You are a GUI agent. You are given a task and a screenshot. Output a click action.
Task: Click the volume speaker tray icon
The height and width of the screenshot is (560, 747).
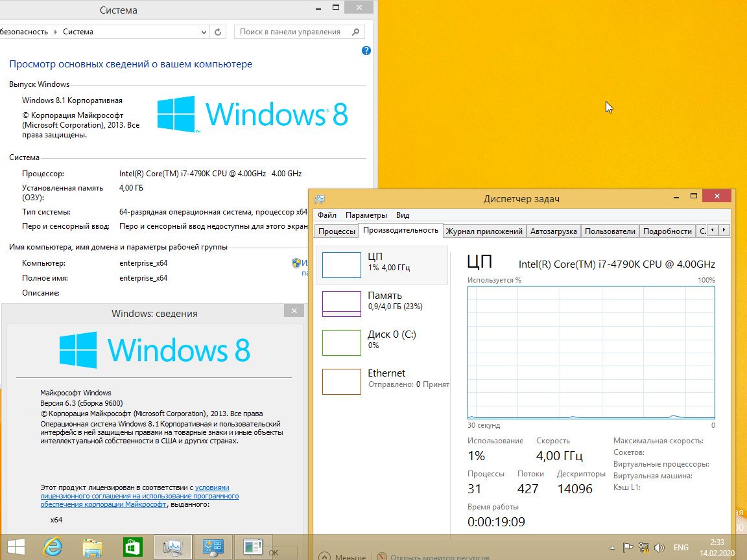point(660,547)
